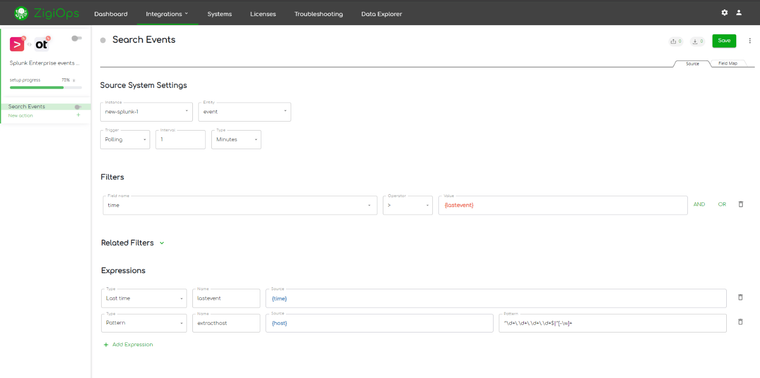Click New action link
The height and width of the screenshot is (378, 760).
20,116
